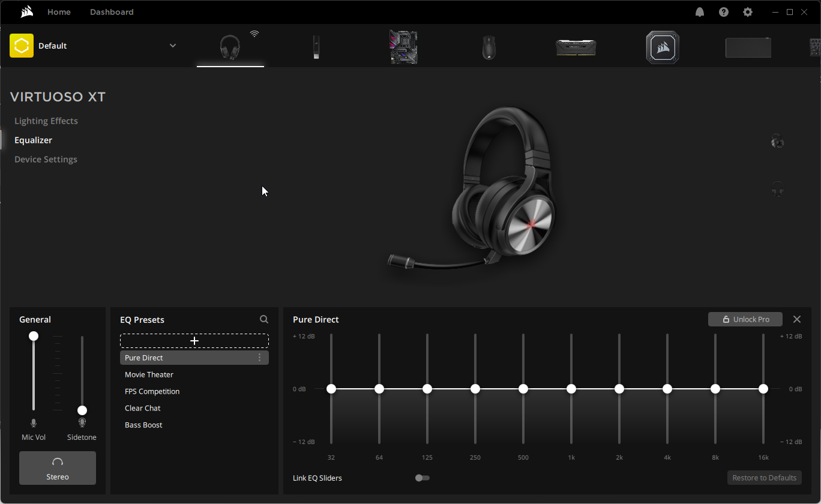Open Pure Direct preset options menu
The height and width of the screenshot is (504, 821).
(x=259, y=358)
